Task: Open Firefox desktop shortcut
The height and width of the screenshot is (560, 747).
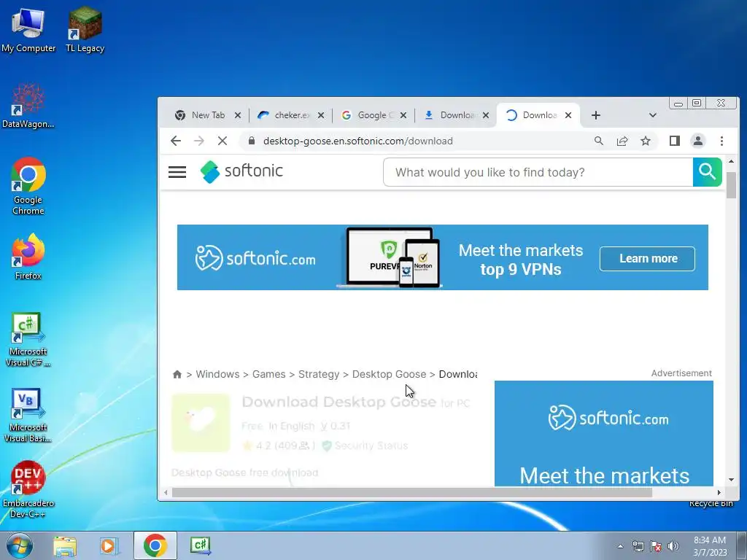Action: point(28,257)
